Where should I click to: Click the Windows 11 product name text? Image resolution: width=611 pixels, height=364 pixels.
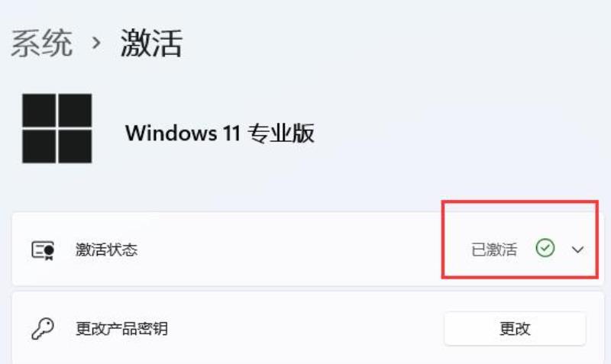click(x=183, y=133)
